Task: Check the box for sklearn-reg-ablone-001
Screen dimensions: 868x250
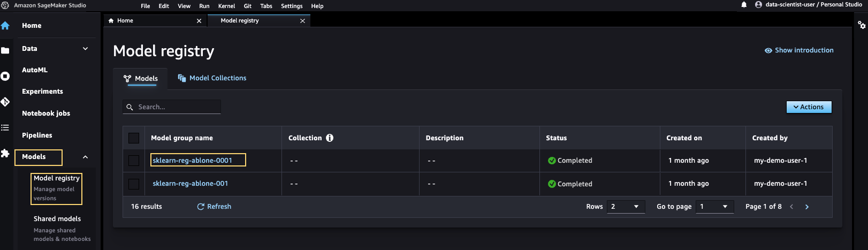Action: click(x=134, y=184)
